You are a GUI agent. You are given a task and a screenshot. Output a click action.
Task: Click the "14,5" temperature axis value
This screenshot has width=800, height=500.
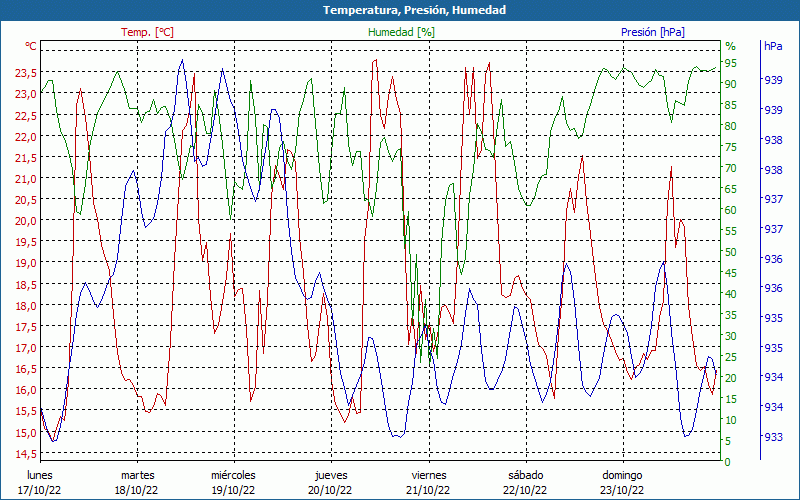pos(26,454)
